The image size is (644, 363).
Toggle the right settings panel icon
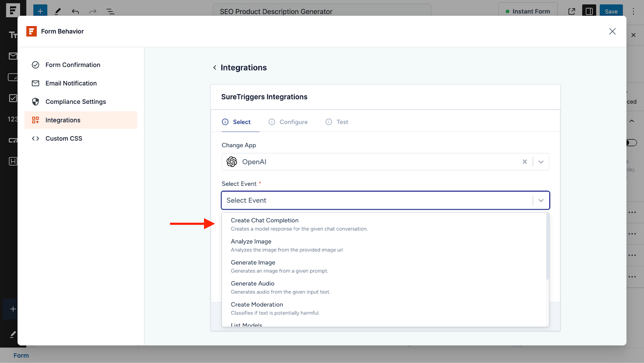[589, 11]
